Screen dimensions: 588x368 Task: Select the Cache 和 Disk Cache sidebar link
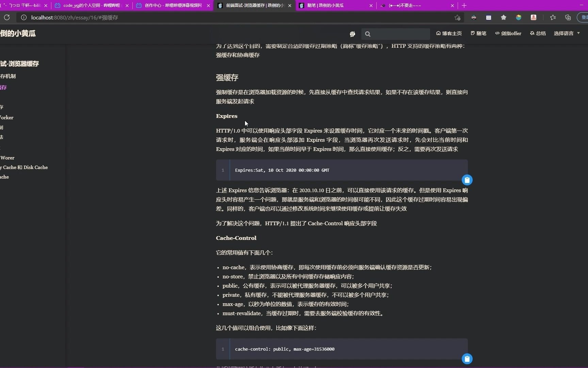(24, 167)
